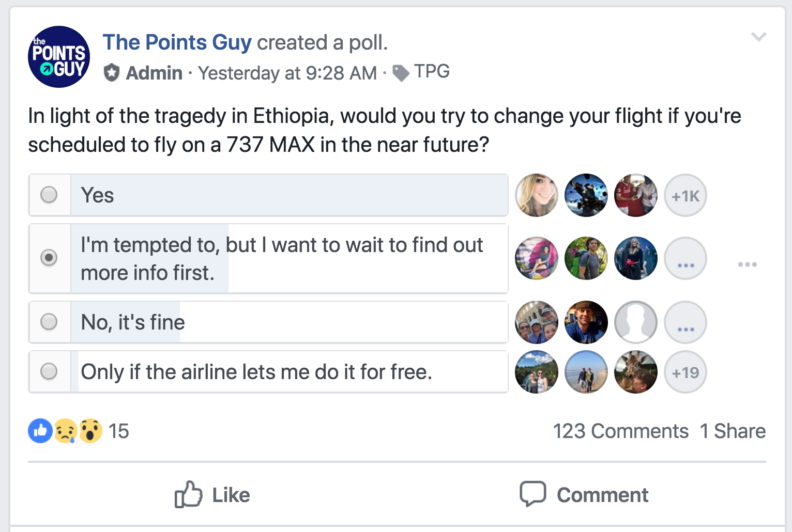Viewport: 792px width, 532px height.
Task: Select the "No, it's fine" radio button
Action: coord(49,322)
